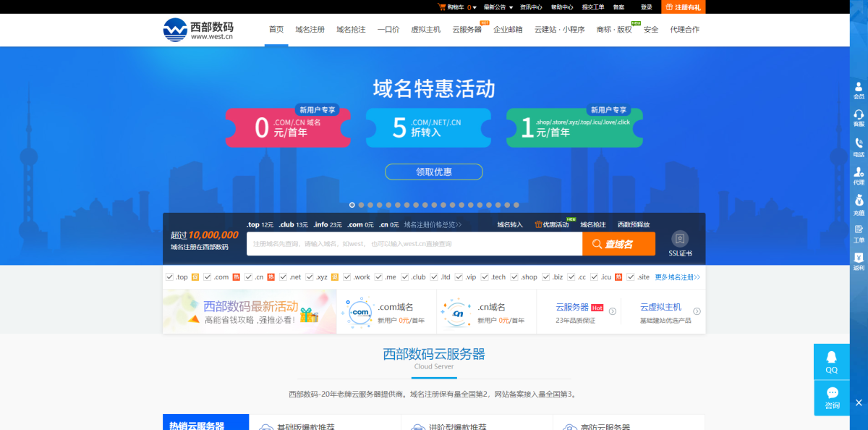
Task: Click the 客服 headset icon in sidebar
Action: point(859,117)
